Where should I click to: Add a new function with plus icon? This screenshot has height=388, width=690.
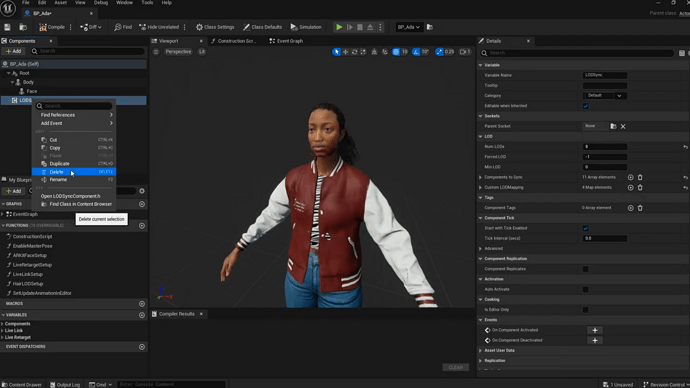[142, 226]
